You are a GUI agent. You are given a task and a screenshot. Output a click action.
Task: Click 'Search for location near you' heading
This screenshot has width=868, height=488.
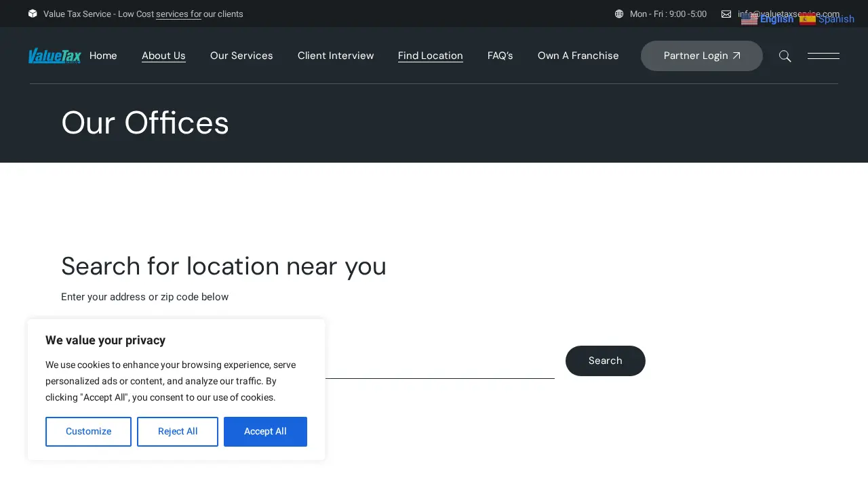(x=224, y=266)
